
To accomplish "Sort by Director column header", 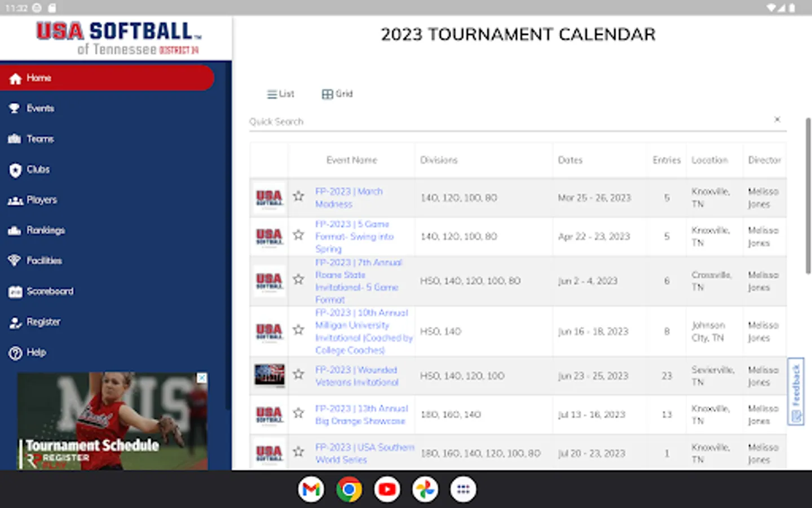I will click(764, 160).
